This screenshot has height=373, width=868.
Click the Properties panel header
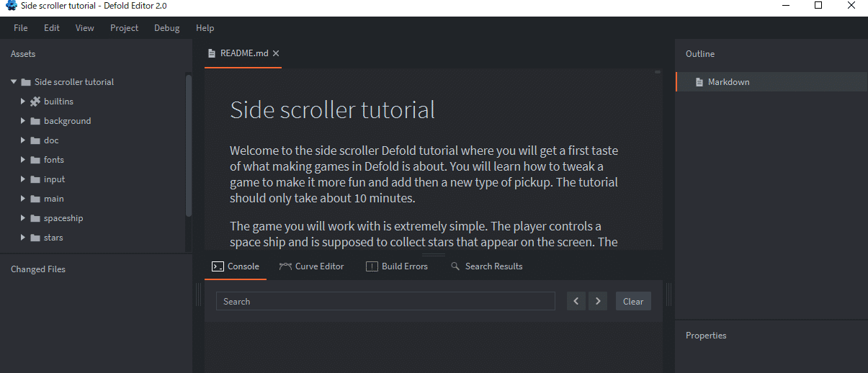(x=706, y=336)
